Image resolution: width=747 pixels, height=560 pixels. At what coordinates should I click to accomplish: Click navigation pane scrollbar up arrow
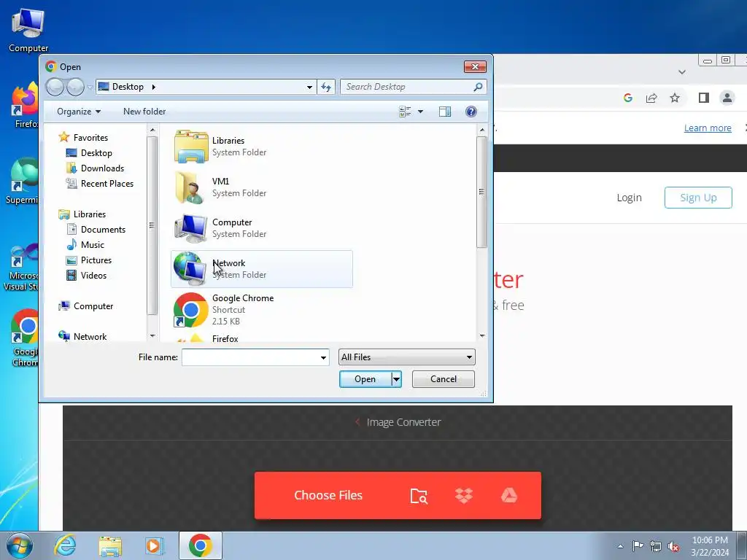pyautogui.click(x=152, y=130)
